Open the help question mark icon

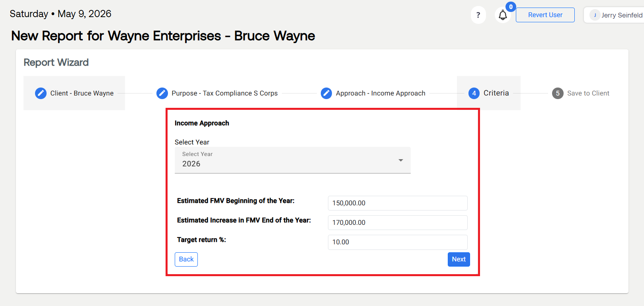(x=478, y=15)
